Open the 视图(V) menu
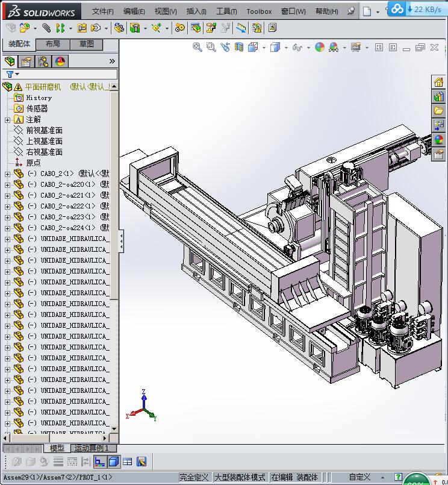 tap(166, 11)
